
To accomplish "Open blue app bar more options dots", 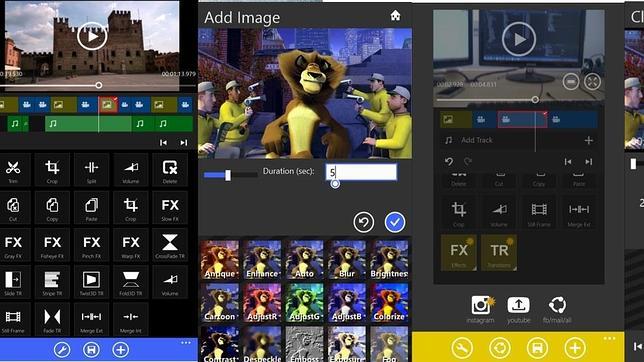I will click(186, 343).
